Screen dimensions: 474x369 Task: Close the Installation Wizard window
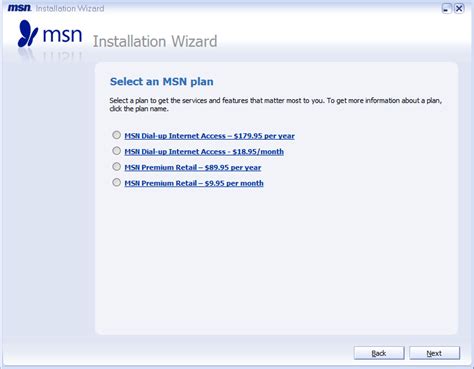pos(459,8)
